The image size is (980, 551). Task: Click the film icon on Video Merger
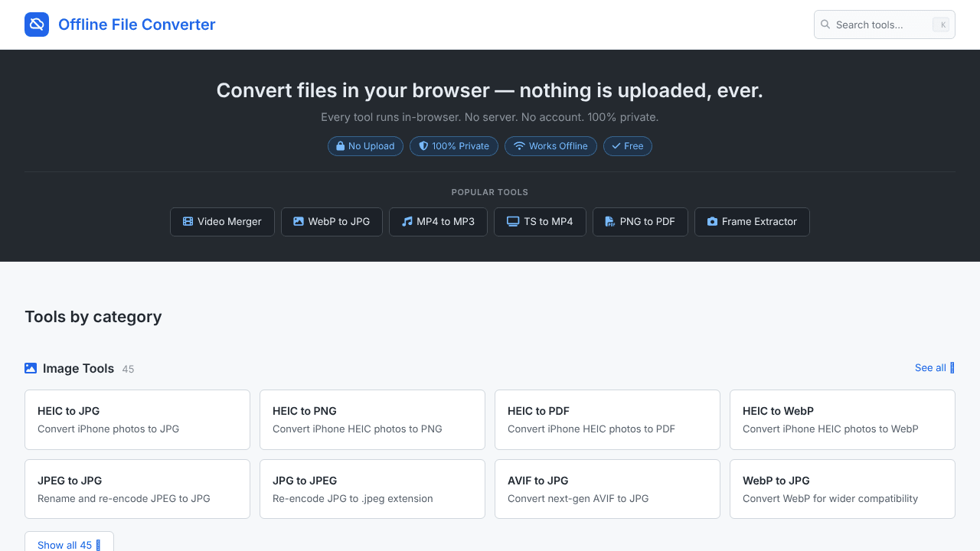coord(188,222)
